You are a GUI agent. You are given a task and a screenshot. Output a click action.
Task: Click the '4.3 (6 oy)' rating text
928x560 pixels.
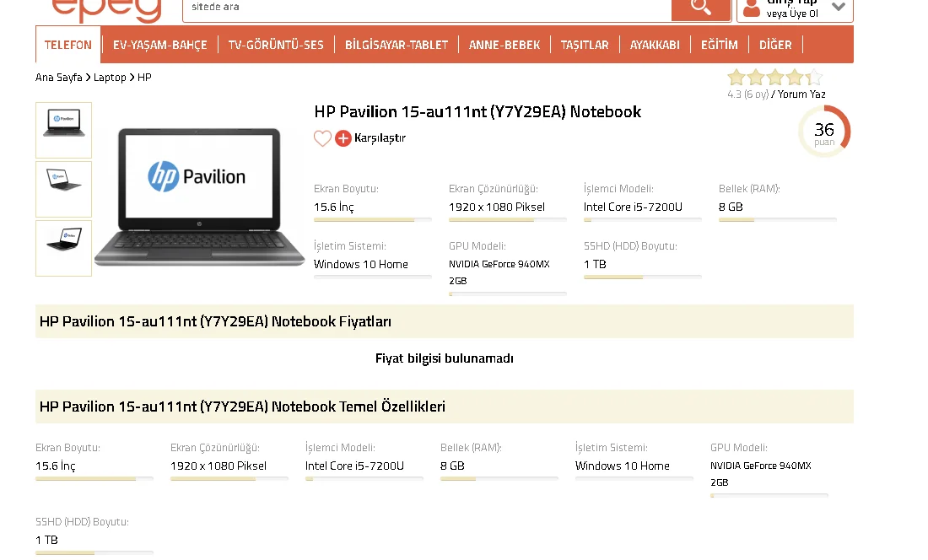pos(748,94)
